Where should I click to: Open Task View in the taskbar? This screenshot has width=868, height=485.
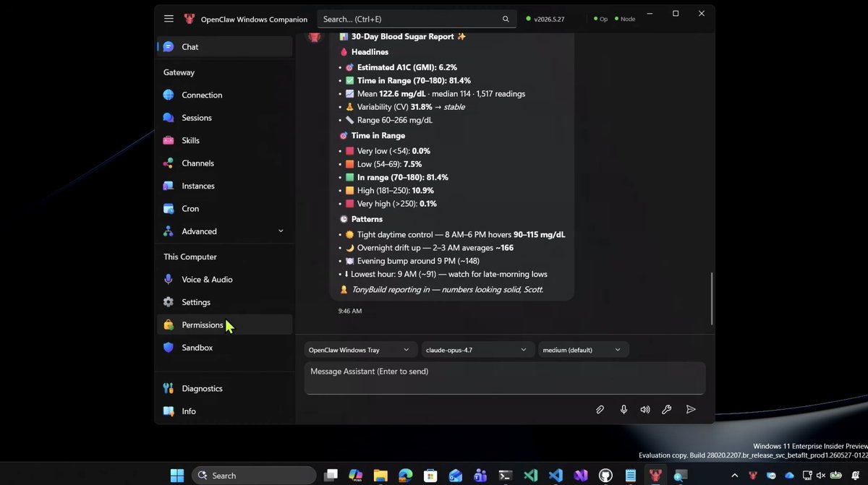click(x=331, y=475)
